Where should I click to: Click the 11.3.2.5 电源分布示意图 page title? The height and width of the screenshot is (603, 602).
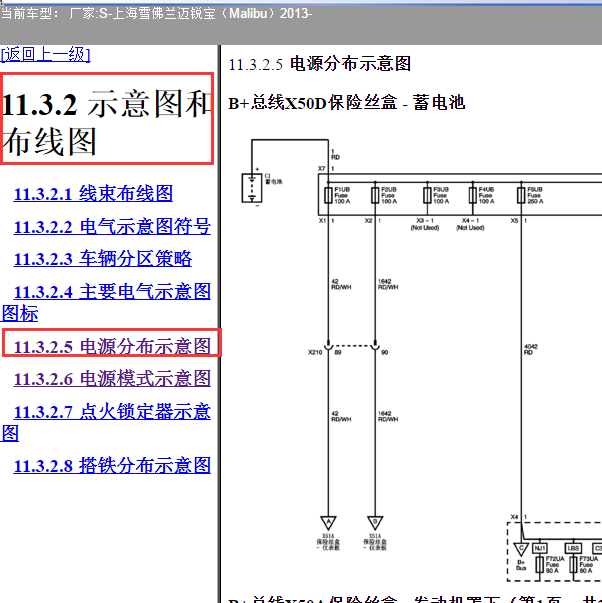point(320,64)
